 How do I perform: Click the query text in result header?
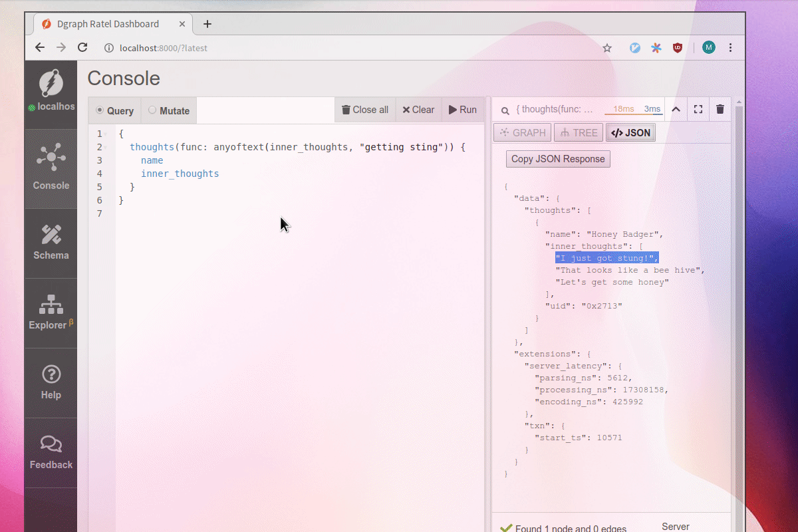point(555,110)
